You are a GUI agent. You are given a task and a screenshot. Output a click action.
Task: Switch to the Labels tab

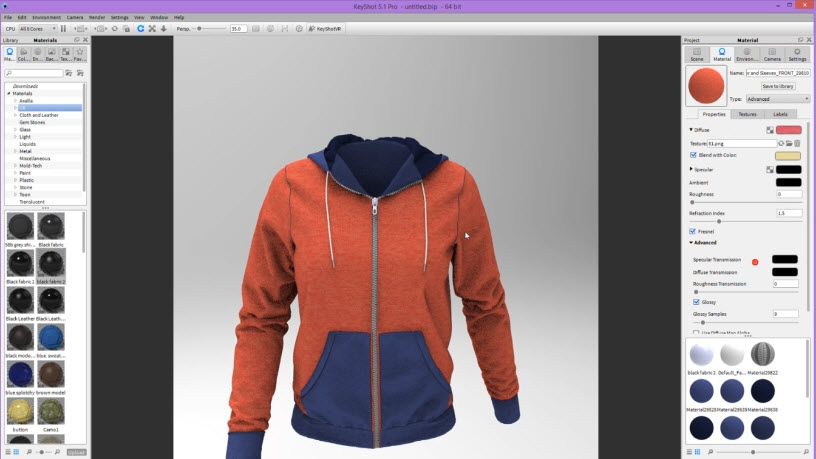click(x=780, y=114)
